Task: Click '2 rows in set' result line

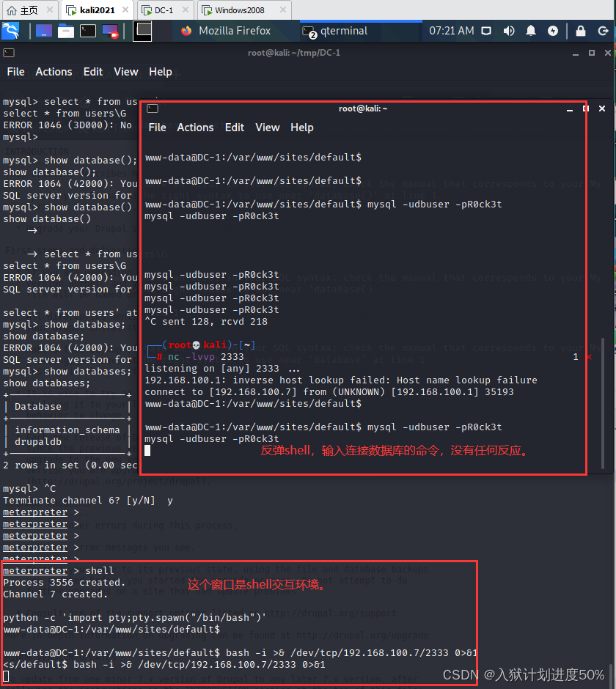Action: click(x=70, y=465)
